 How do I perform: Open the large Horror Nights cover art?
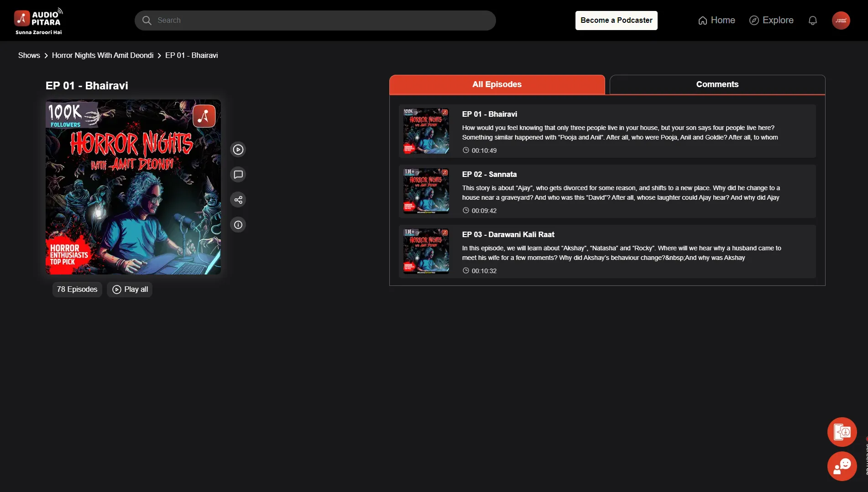(133, 187)
